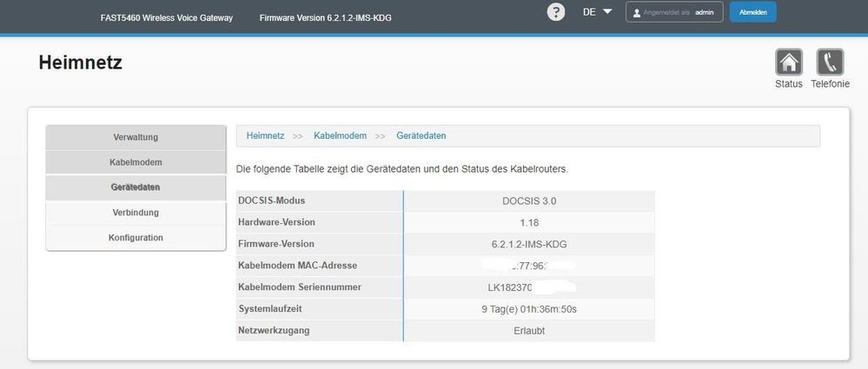Click the Netzwerkzugang row label
The height and width of the screenshot is (369, 868).
[274, 330]
